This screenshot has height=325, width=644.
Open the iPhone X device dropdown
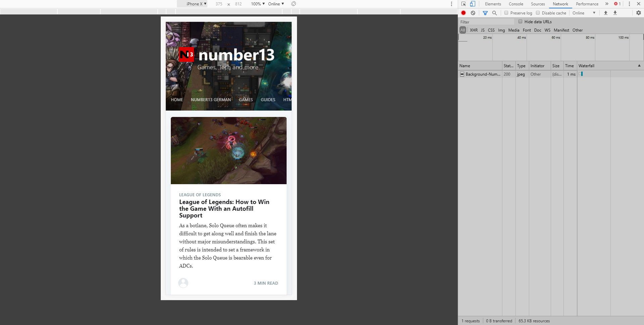click(196, 4)
